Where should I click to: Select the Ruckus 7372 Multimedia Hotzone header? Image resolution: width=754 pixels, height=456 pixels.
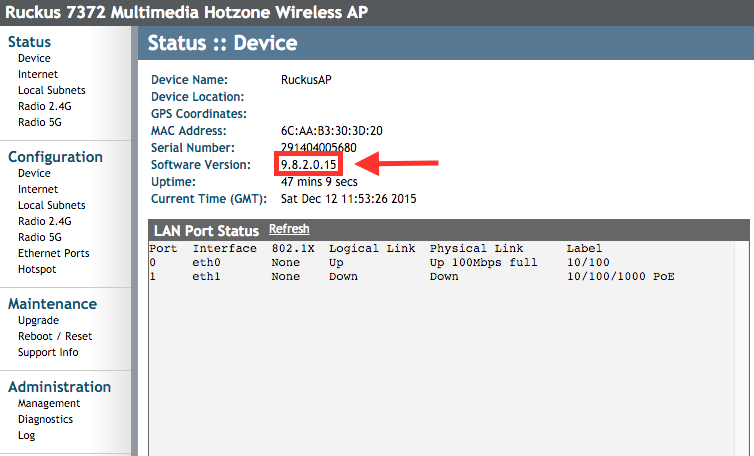point(186,12)
